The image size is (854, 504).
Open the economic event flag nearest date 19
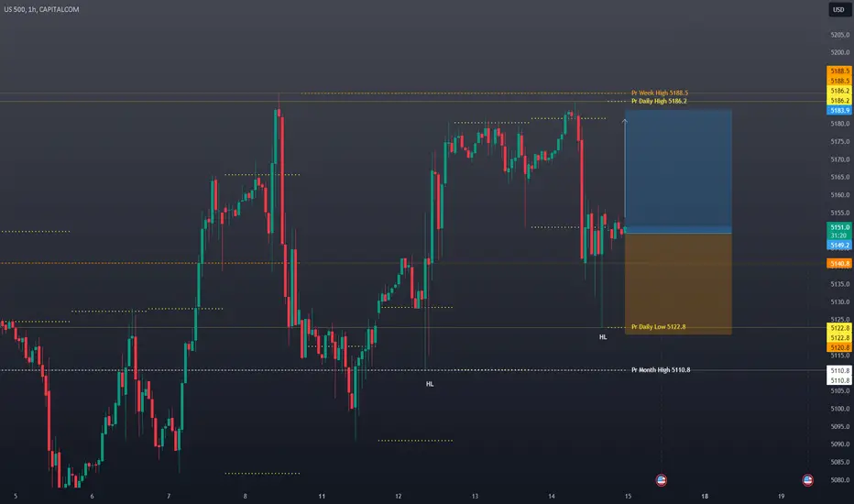(807, 480)
